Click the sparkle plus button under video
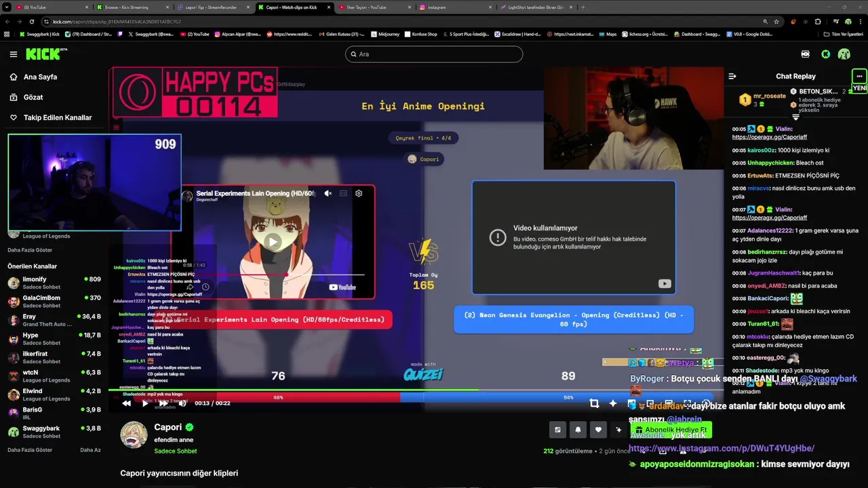 (618, 430)
